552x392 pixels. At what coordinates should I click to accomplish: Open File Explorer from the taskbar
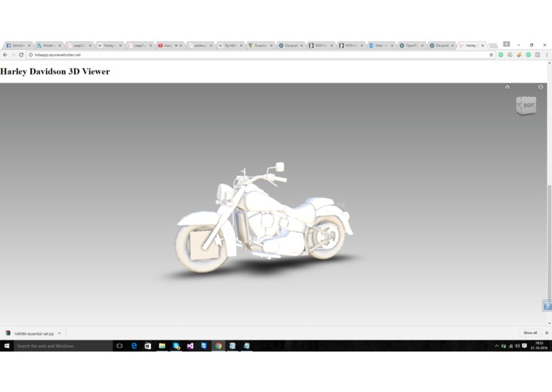pos(162,346)
